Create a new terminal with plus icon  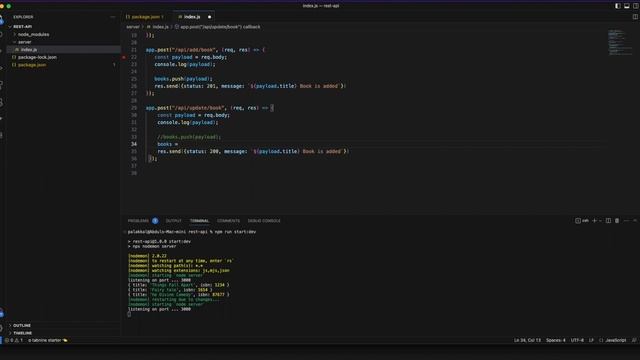coord(594,221)
